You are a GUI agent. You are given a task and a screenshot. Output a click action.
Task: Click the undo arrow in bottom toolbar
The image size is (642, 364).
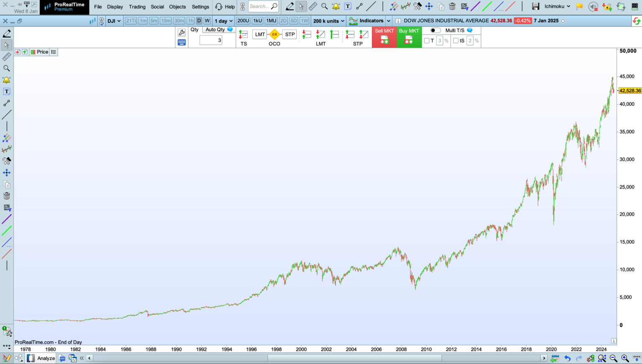click(567, 358)
